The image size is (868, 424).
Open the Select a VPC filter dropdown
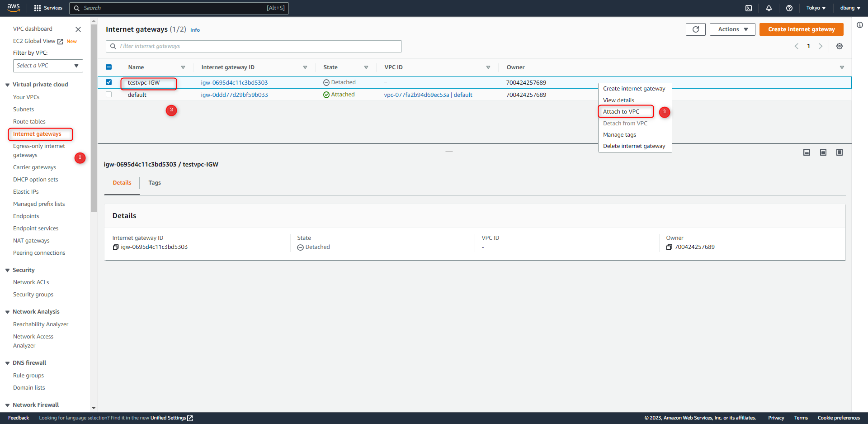(x=48, y=66)
